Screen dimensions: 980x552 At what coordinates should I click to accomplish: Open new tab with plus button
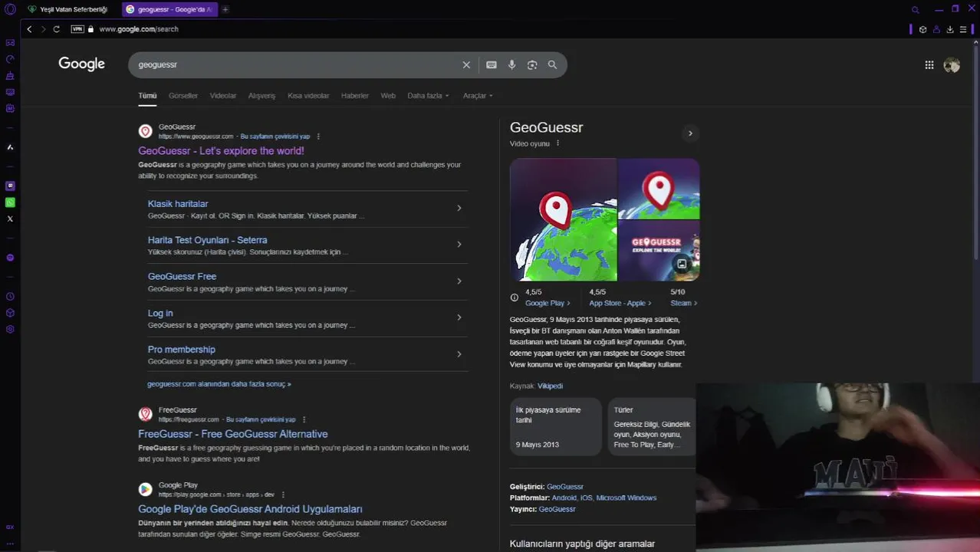pyautogui.click(x=225, y=9)
